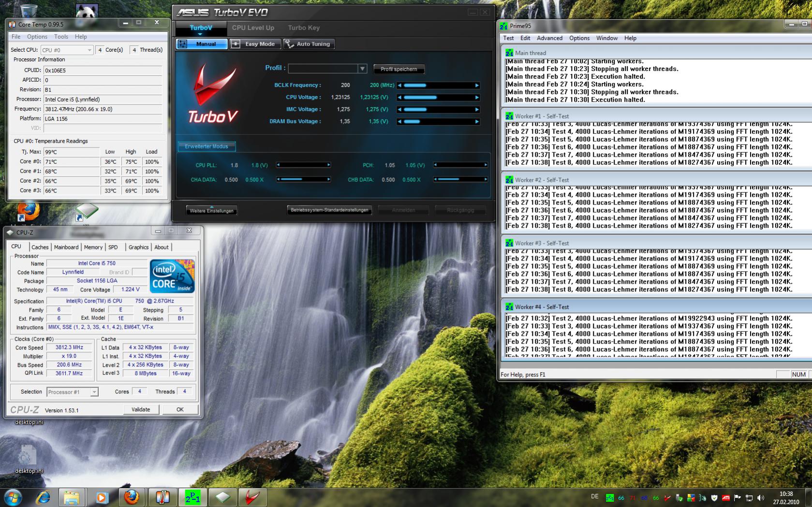
Task: Open the CPU Level Up tab in TurboV
Action: [x=253, y=28]
